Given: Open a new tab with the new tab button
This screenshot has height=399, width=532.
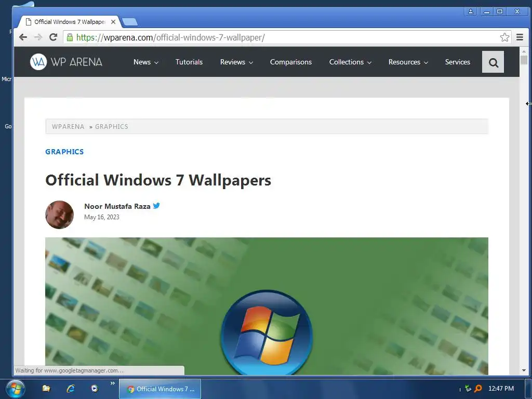Looking at the screenshot, I should point(129,22).
